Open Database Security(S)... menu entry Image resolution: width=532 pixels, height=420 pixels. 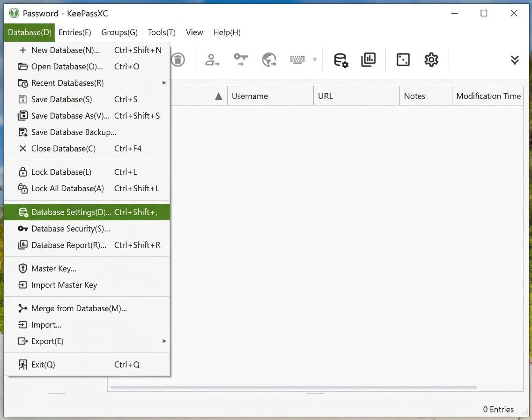point(87,229)
